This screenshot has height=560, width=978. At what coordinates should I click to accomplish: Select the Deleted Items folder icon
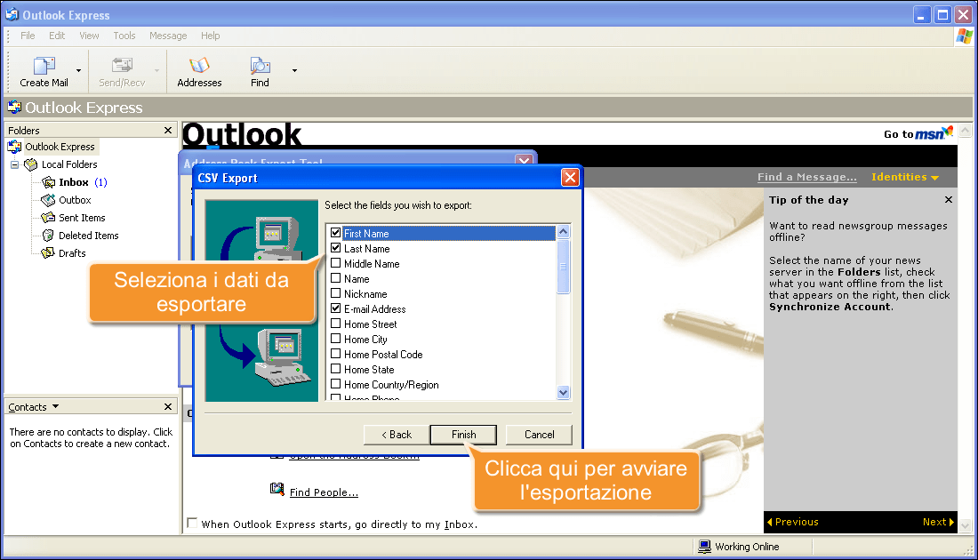click(x=48, y=236)
